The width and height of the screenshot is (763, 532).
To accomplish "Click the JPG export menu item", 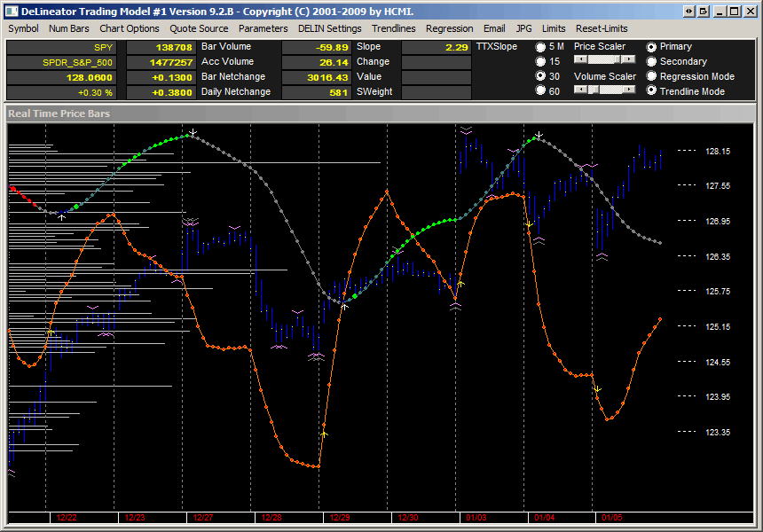I will (x=524, y=28).
